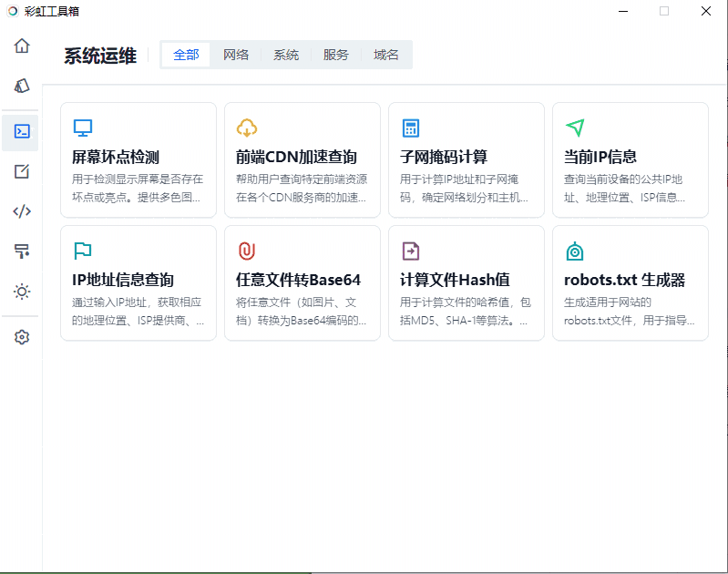This screenshot has width=728, height=574.
Task: Click the home icon in sidebar
Action: click(x=22, y=46)
